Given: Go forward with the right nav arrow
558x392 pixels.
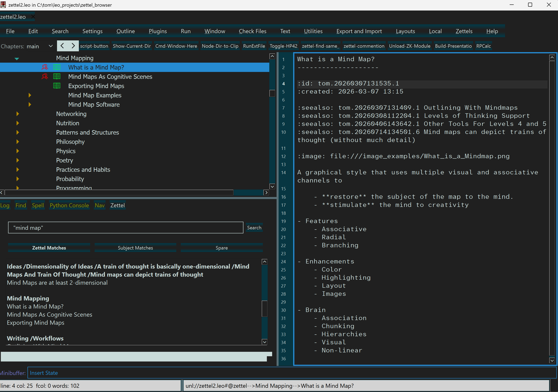Looking at the screenshot, I should pyautogui.click(x=73, y=46).
